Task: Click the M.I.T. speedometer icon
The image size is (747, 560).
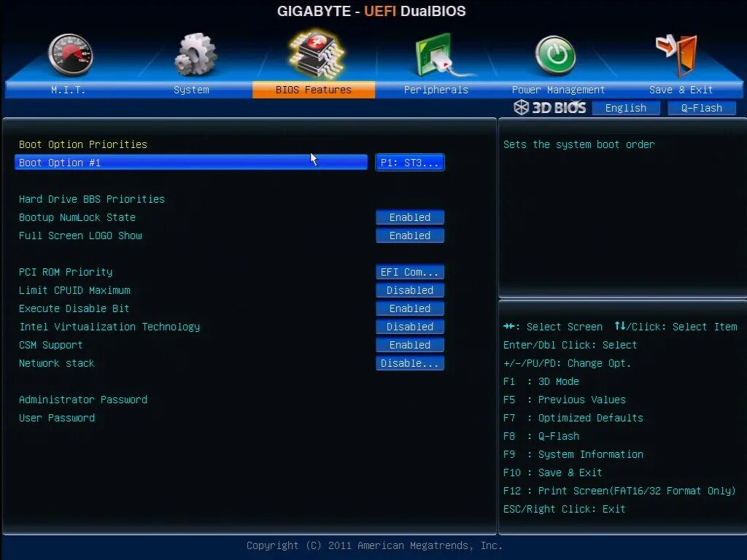Action: point(71,55)
